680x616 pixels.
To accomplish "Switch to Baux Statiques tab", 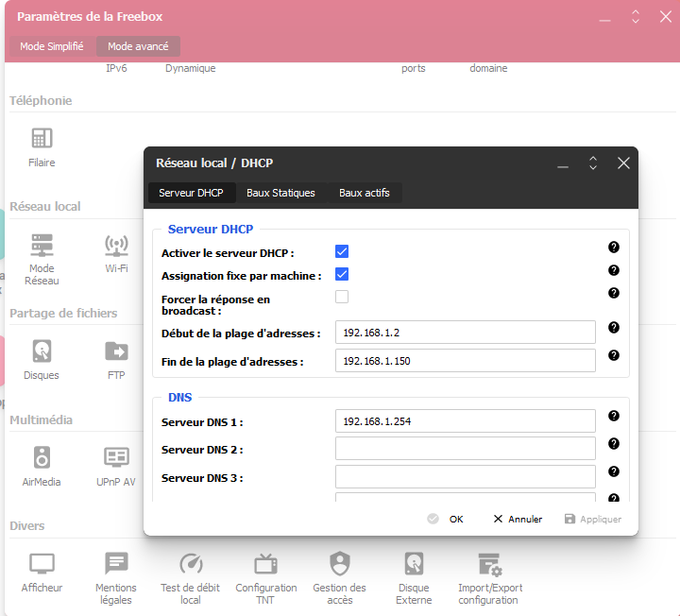I will [280, 193].
